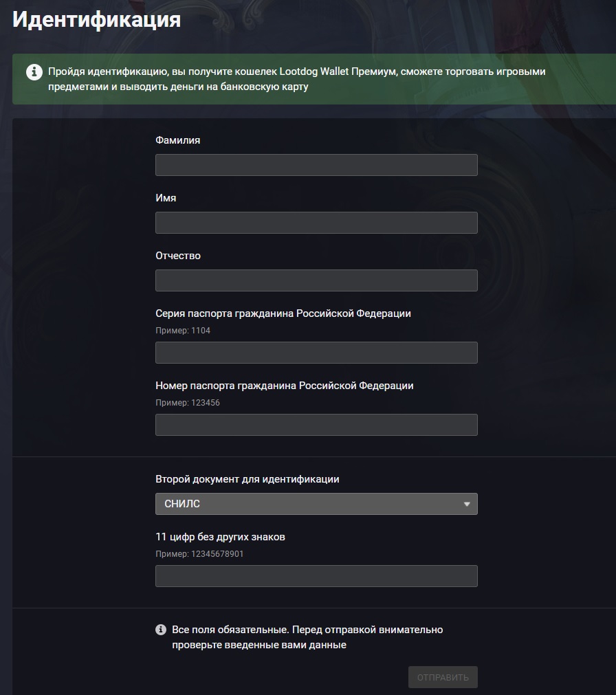Click the Все поля обязательные notice text
Image resolution: width=616 pixels, height=695 pixels.
point(307,637)
